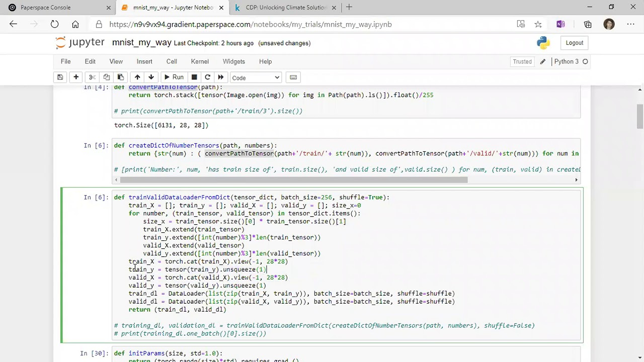
Task: Restart the kernel with the circular arrow
Action: coord(207,77)
